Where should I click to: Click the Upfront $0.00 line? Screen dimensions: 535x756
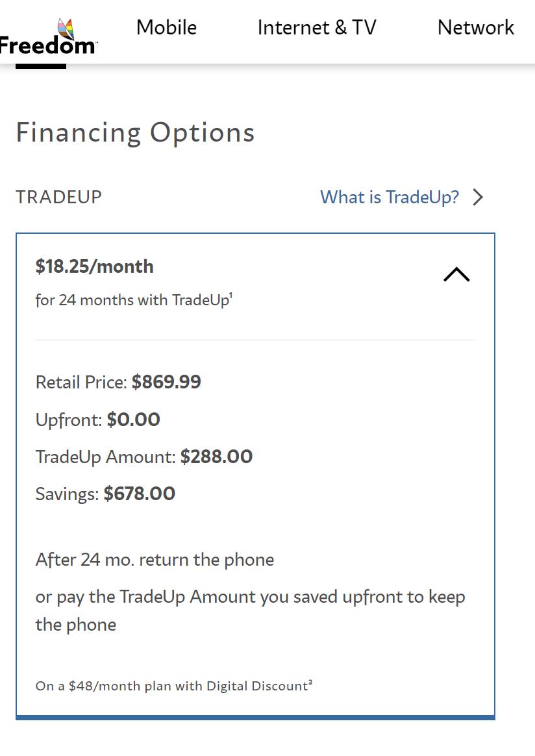(x=98, y=420)
